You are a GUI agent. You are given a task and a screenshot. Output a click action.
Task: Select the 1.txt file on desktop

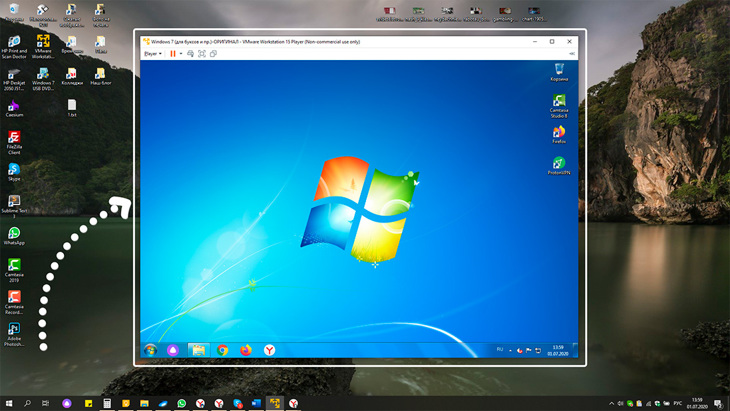pos(72,108)
